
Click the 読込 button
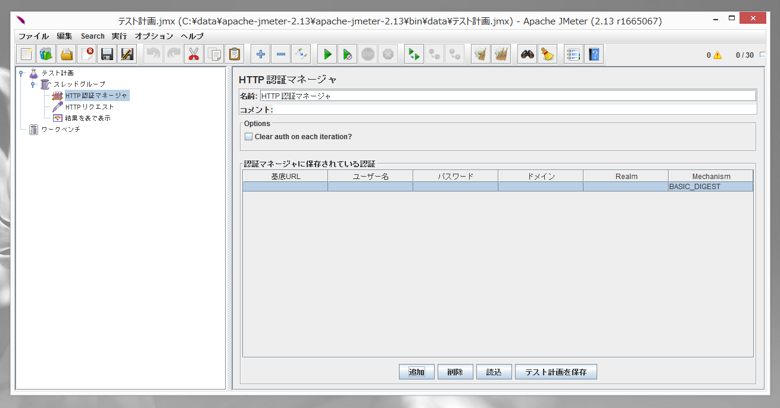pyautogui.click(x=494, y=372)
